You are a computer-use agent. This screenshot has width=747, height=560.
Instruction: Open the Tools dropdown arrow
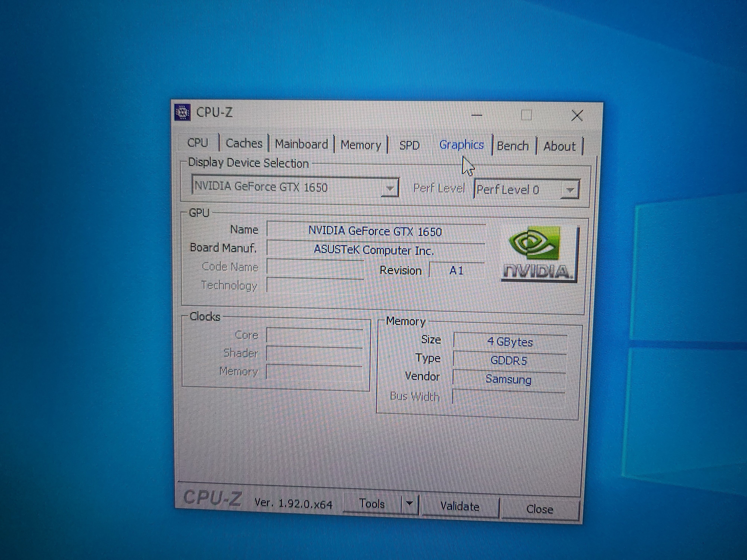410,504
